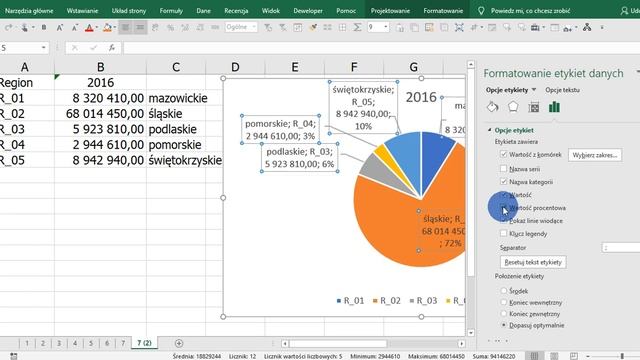Open the Formuły ribbon tab
Viewport: 640px width, 360px height.
171,11
